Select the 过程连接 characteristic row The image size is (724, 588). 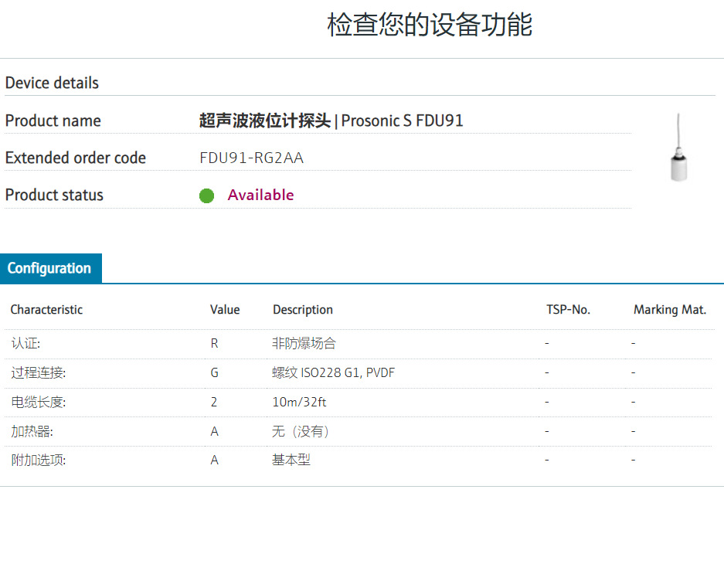(x=39, y=373)
